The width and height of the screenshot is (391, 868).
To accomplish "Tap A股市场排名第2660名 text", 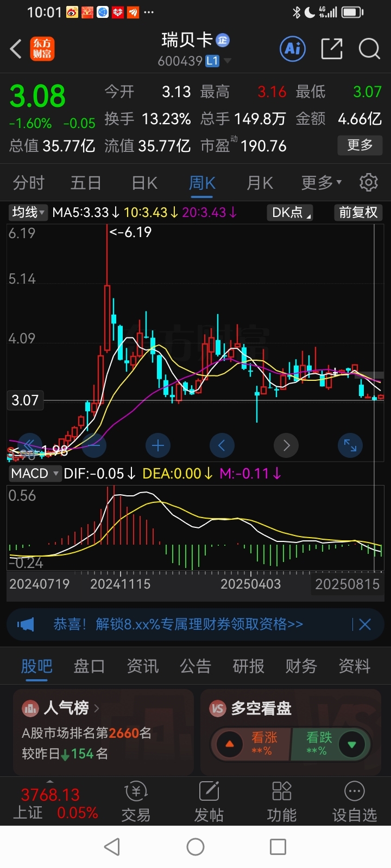I will tap(87, 733).
